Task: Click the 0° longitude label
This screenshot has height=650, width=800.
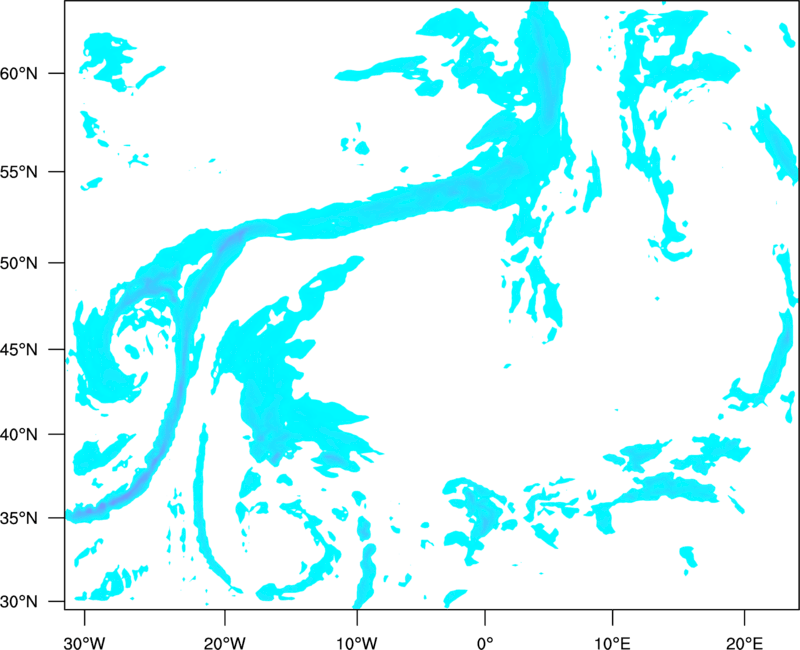Action: pyautogui.click(x=485, y=643)
